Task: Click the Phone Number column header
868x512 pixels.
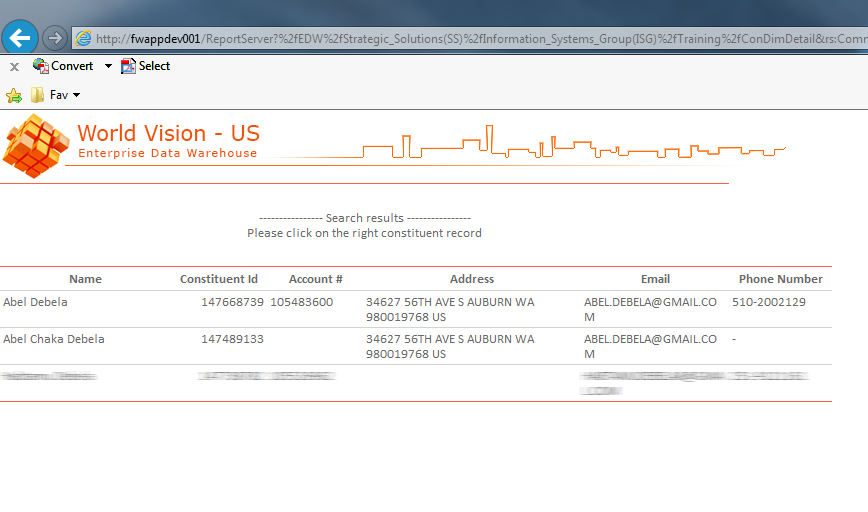Action: 781,279
